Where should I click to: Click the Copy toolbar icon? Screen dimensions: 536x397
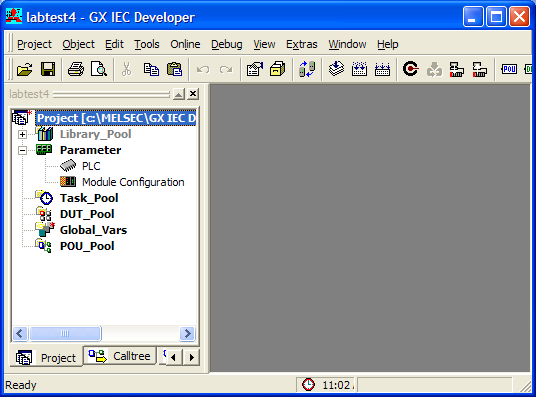151,69
